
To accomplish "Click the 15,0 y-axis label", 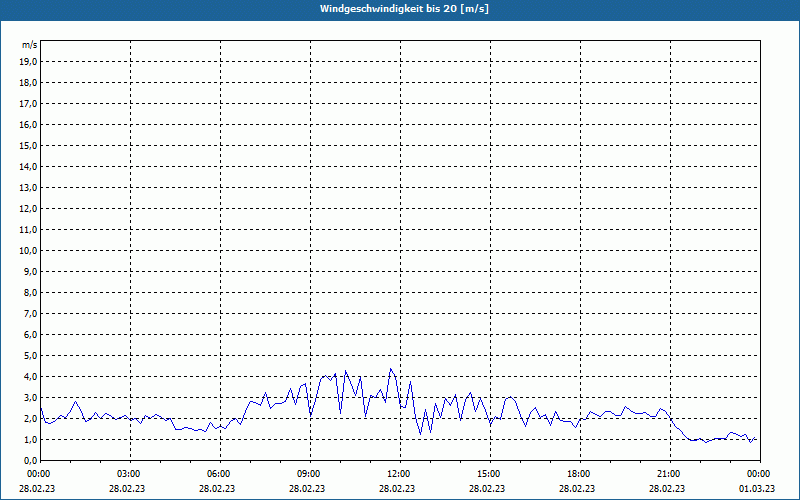I will pos(28,145).
